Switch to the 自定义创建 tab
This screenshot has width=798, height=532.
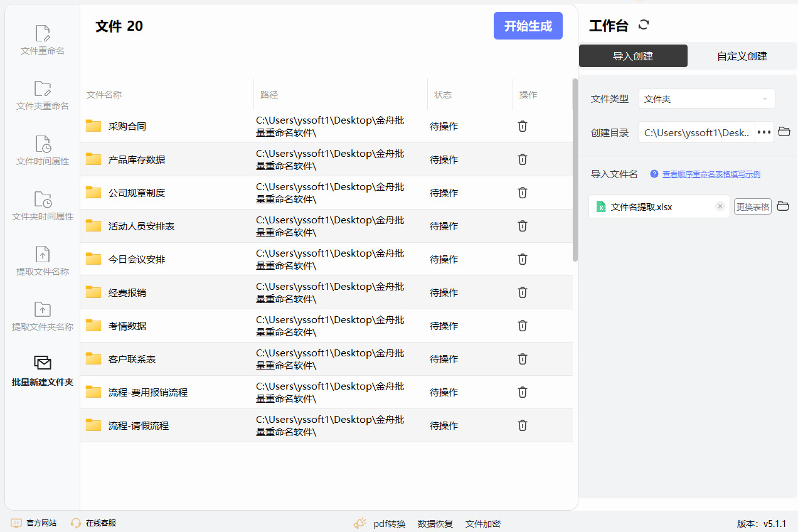[742, 56]
